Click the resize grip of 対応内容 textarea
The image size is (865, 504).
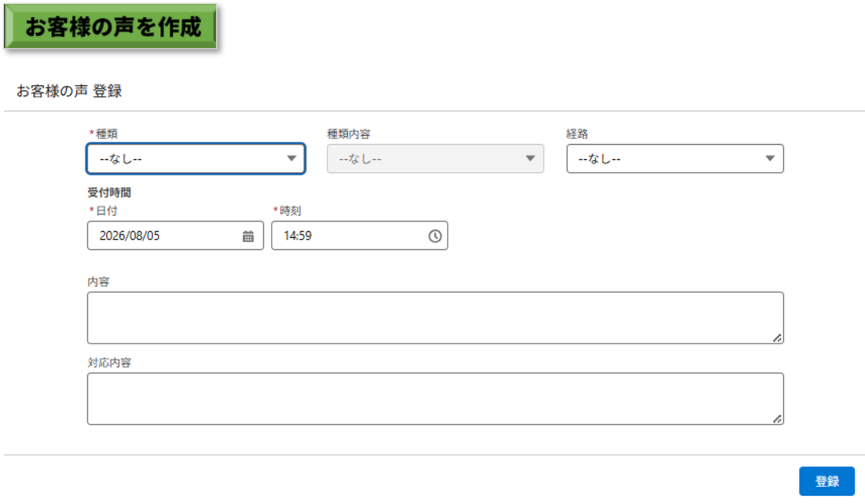(777, 419)
